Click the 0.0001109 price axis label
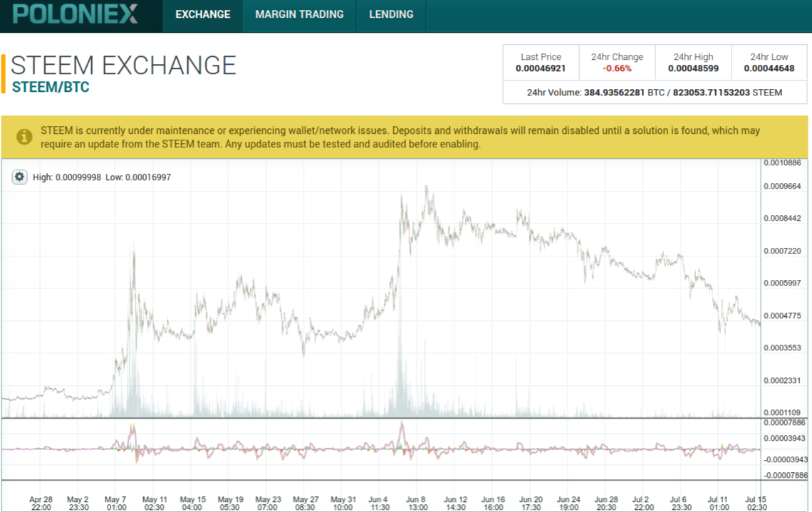812x512 pixels. (782, 412)
